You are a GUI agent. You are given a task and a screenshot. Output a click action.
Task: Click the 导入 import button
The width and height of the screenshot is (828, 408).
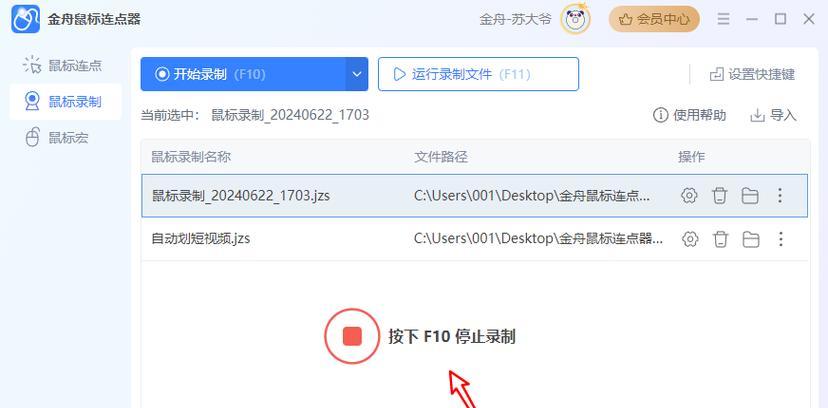point(773,115)
